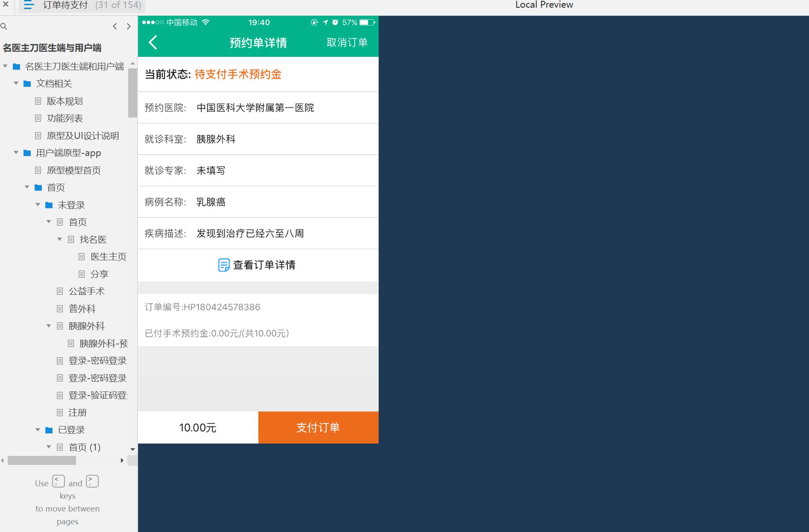Screen dimensions: 809x532
Task: Tap the back arrow in app header
Action: click(153, 42)
